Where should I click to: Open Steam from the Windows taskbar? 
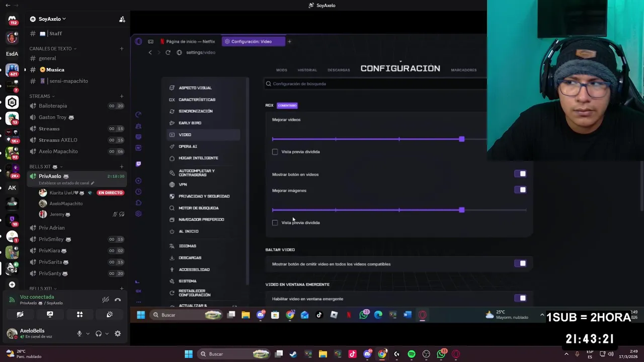tap(293, 354)
